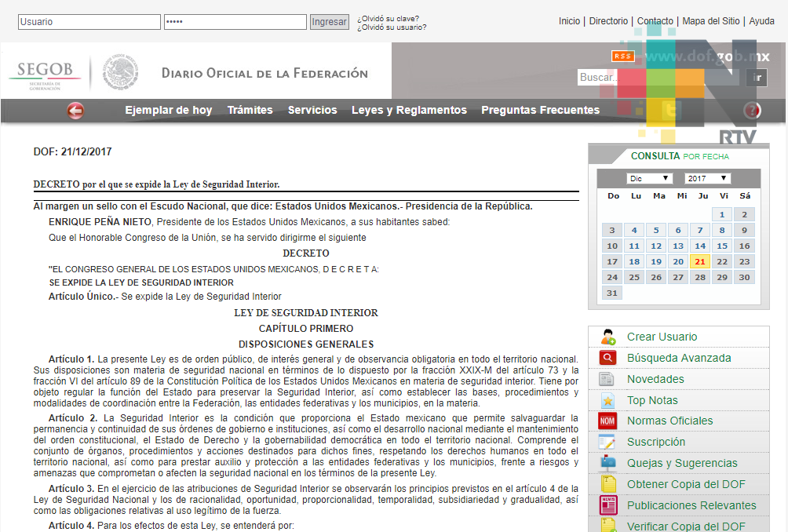Open the Trámites menu

click(250, 110)
